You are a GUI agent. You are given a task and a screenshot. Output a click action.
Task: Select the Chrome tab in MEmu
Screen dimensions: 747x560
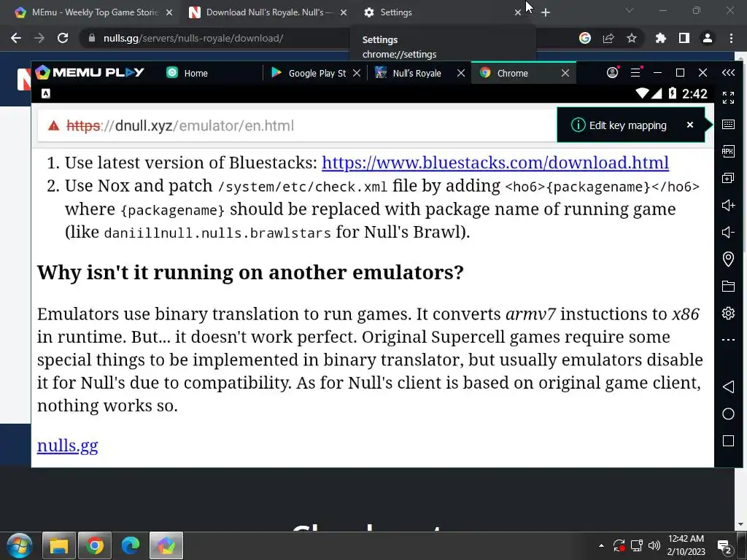coord(514,73)
